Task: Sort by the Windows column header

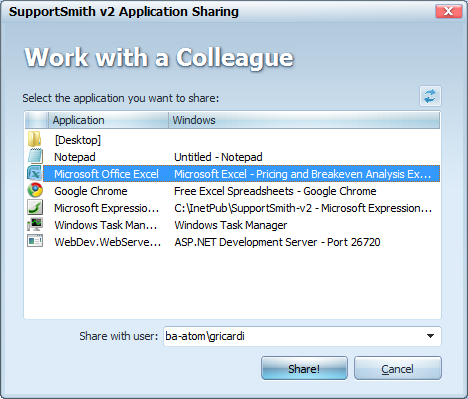Action: [x=304, y=120]
